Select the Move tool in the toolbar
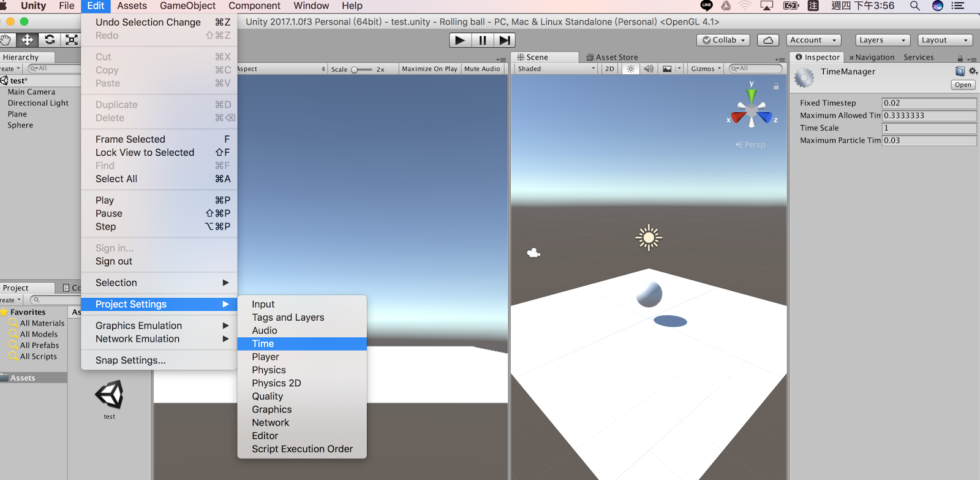 (x=28, y=40)
